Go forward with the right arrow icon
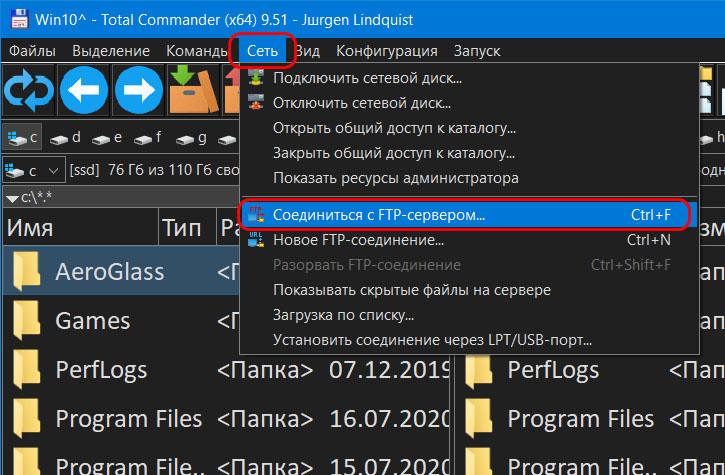This screenshot has height=475, width=725. click(x=139, y=90)
